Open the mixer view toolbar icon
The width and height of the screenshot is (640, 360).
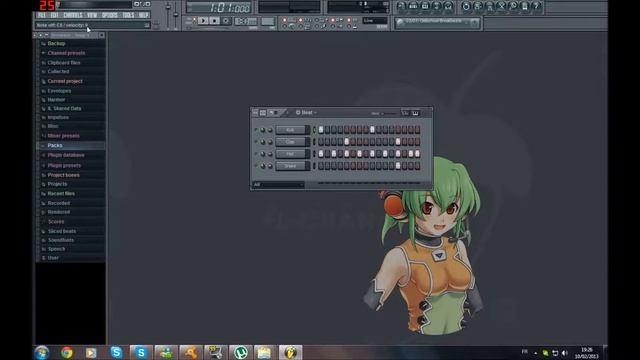tap(448, 6)
